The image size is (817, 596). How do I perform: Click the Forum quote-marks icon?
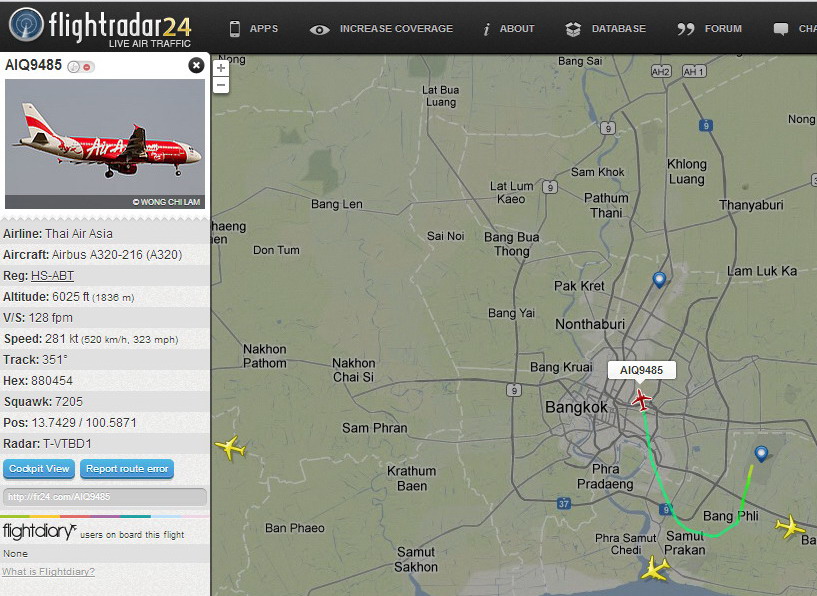point(686,29)
